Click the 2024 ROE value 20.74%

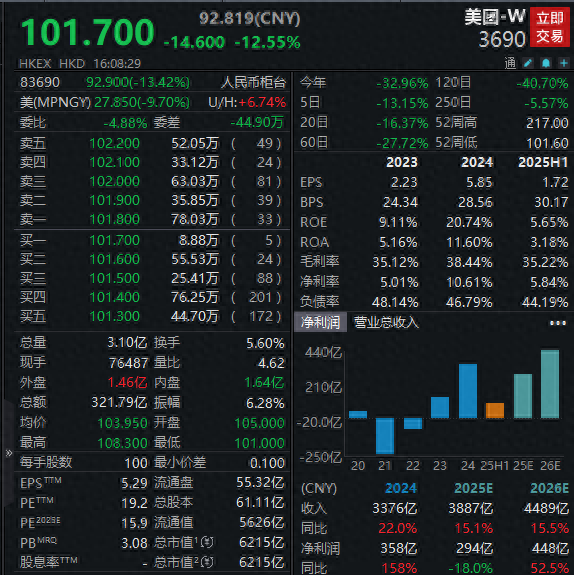click(469, 222)
